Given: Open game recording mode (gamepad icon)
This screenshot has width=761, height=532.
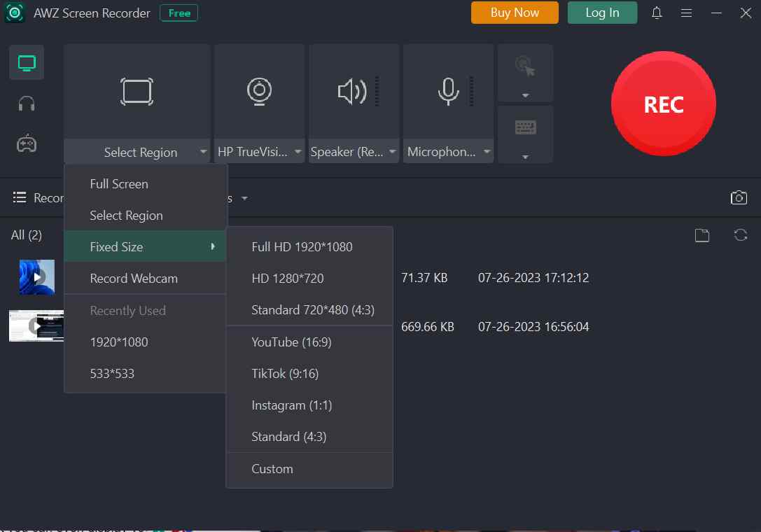Looking at the screenshot, I should click(x=26, y=143).
